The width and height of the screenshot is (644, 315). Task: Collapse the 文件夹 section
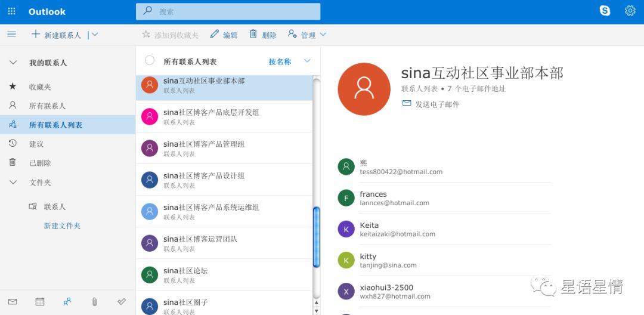(13, 182)
